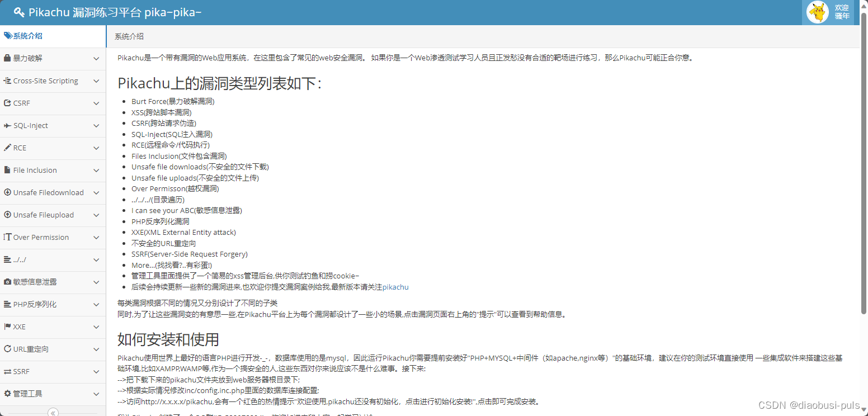
Task: Expand the CSRF menu chevron
Action: (96, 103)
